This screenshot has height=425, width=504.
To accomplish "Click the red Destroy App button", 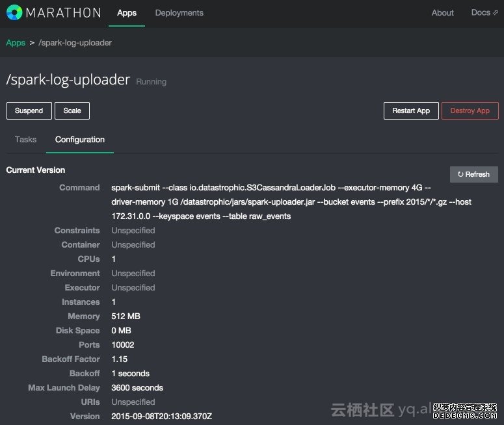I will [x=470, y=110].
